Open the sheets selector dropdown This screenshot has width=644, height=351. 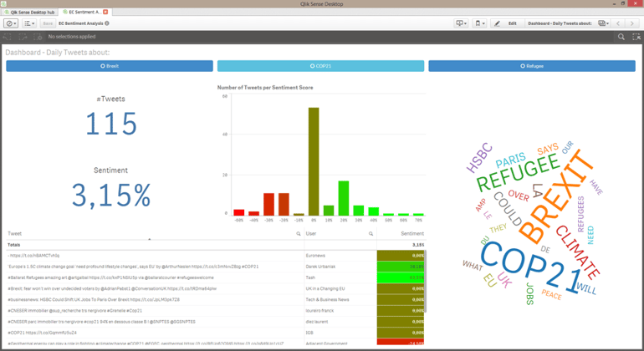point(603,23)
